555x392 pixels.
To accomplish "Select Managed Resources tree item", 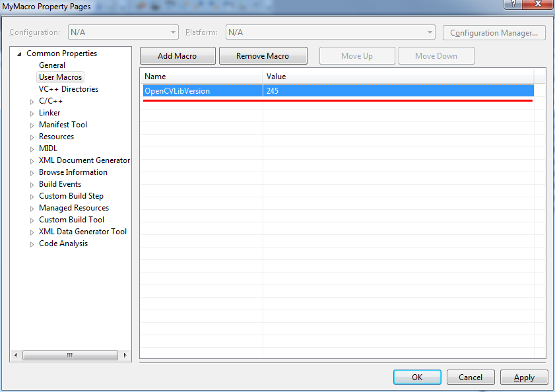I will click(x=74, y=207).
